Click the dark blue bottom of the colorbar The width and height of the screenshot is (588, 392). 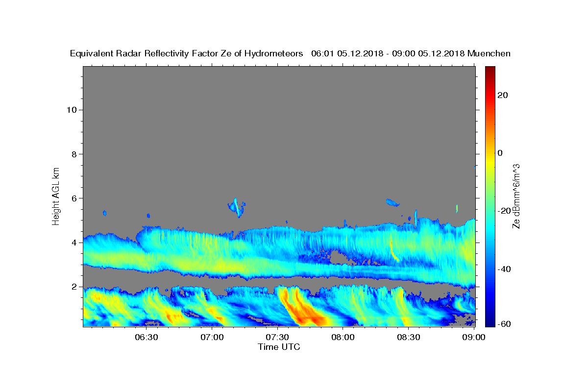coord(490,322)
